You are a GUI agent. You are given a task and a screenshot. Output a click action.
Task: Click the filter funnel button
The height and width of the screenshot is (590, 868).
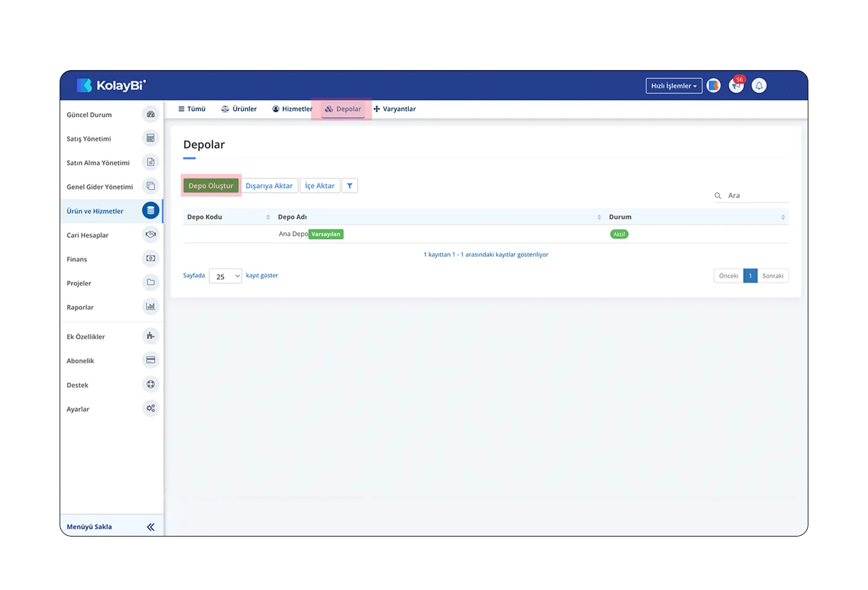[350, 186]
